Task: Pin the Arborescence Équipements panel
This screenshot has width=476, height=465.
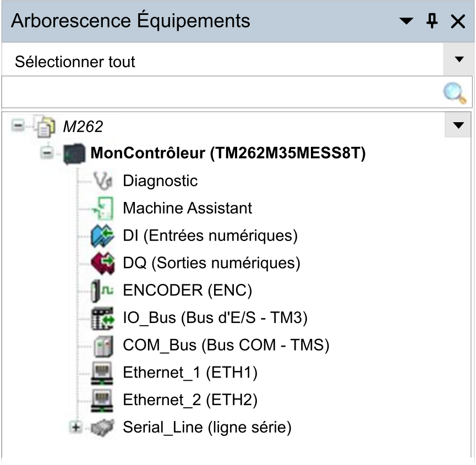Action: pos(431,21)
